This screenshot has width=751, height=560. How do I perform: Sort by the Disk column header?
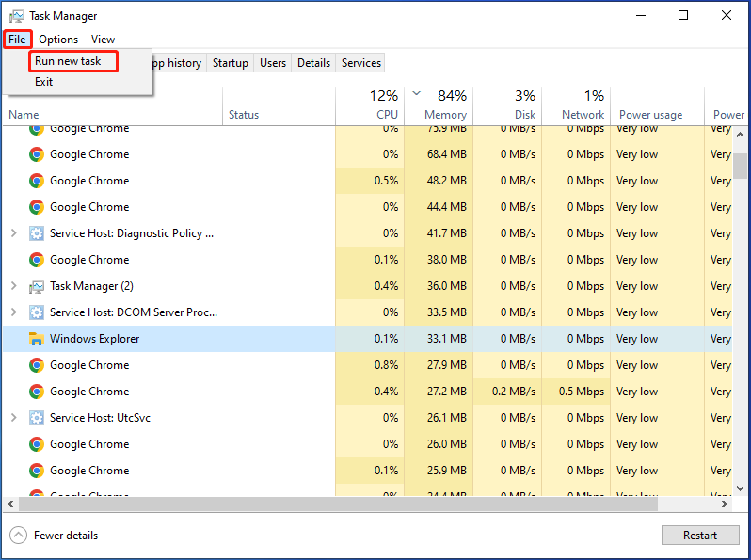pyautogui.click(x=507, y=105)
